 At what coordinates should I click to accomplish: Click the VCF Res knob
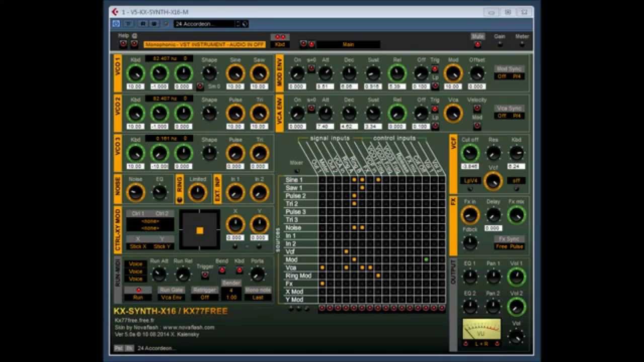pyautogui.click(x=494, y=153)
